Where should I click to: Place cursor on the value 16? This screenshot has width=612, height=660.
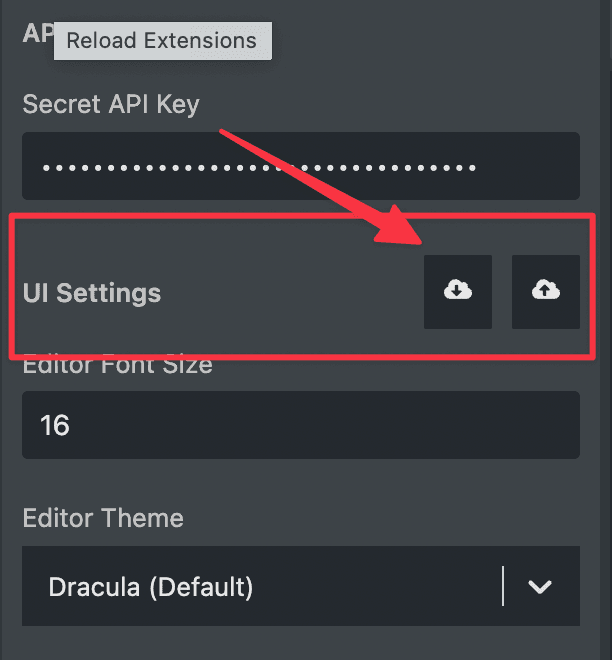pos(55,425)
